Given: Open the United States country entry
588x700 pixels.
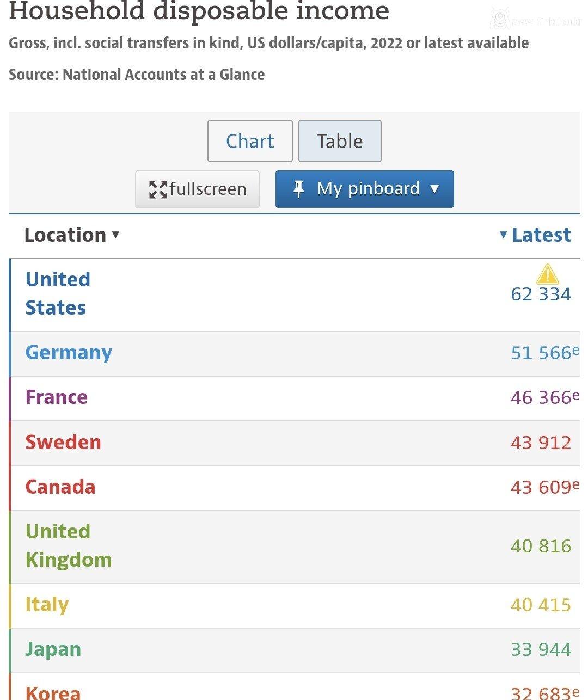Looking at the screenshot, I should click(x=58, y=293).
